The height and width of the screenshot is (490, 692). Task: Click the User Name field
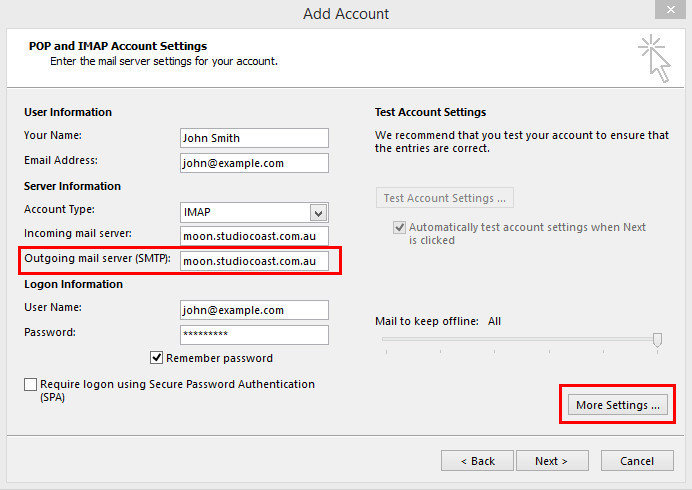pyautogui.click(x=254, y=310)
